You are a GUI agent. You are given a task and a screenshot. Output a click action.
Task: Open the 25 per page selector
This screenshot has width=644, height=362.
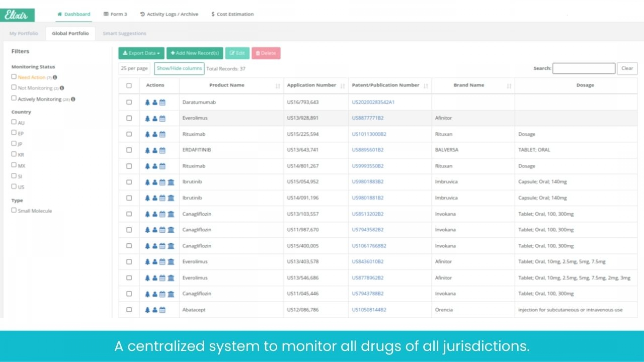point(134,68)
